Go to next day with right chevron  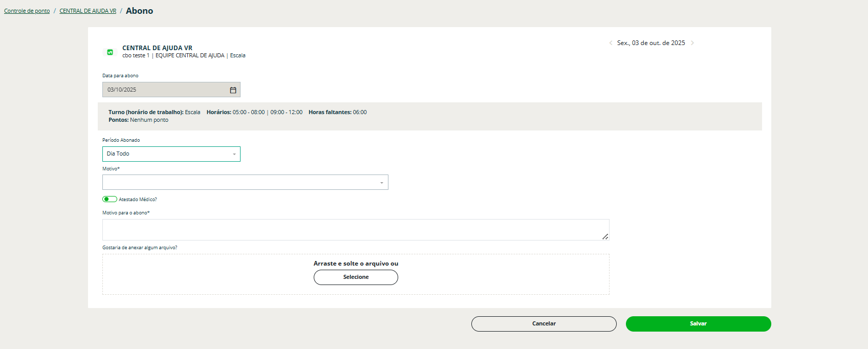[x=692, y=43]
